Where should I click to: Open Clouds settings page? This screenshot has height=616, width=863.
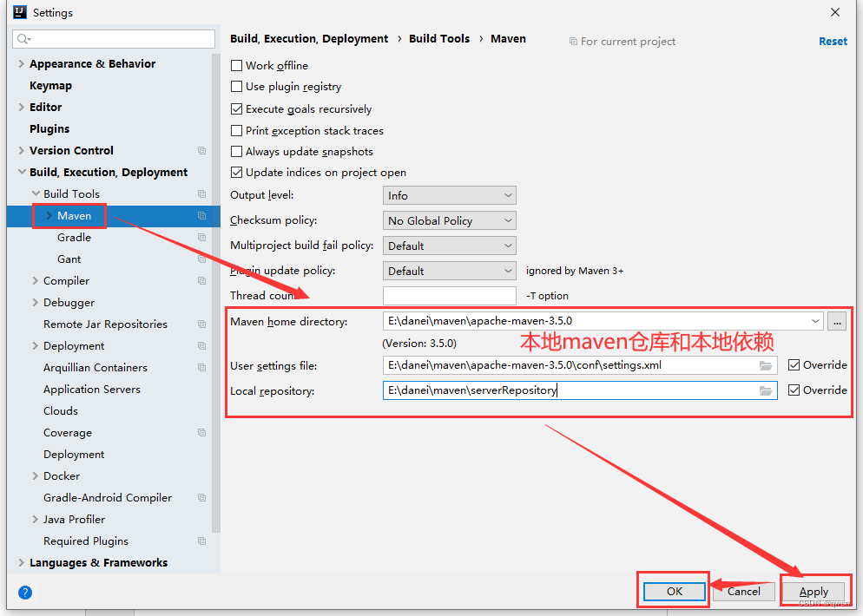click(61, 411)
